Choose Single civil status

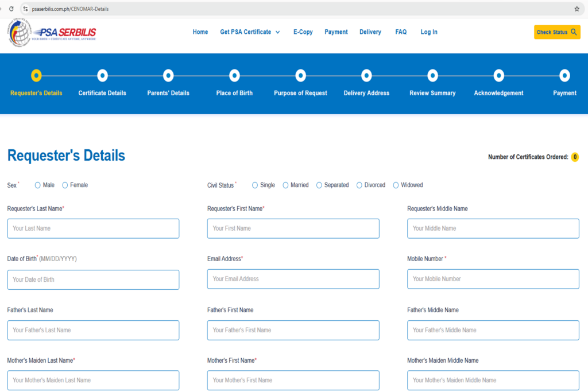click(x=255, y=185)
